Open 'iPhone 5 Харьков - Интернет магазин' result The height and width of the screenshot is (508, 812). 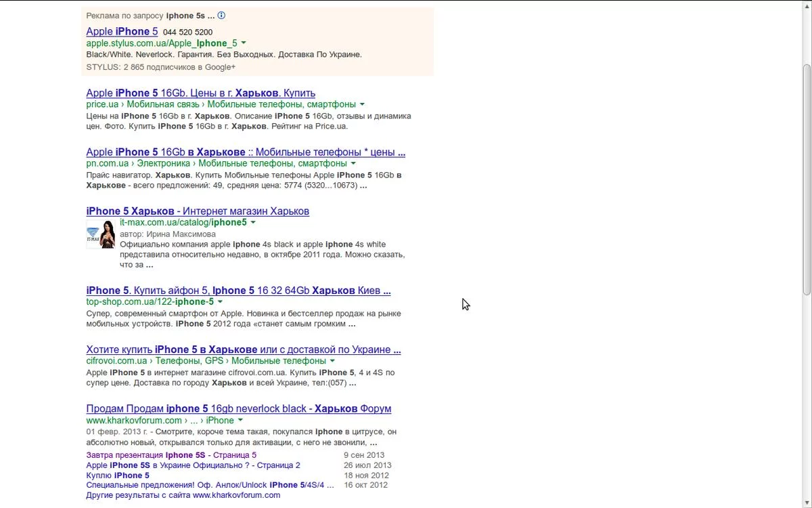(198, 211)
